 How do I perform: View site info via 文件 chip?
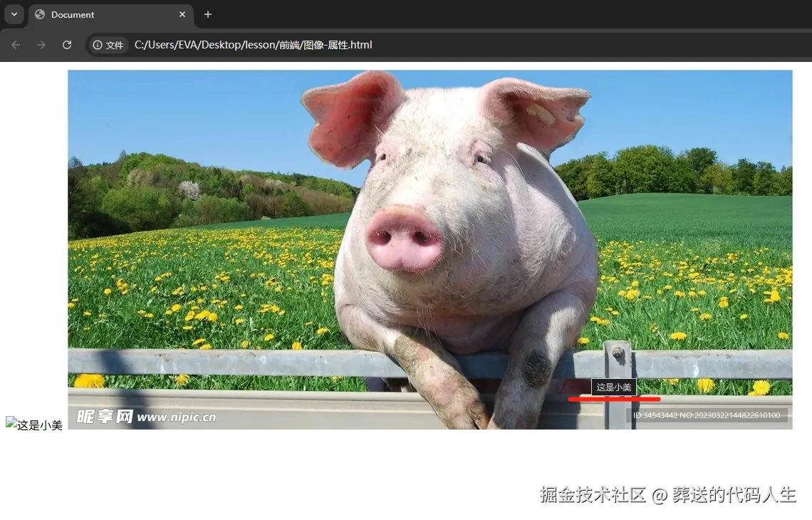(x=108, y=45)
